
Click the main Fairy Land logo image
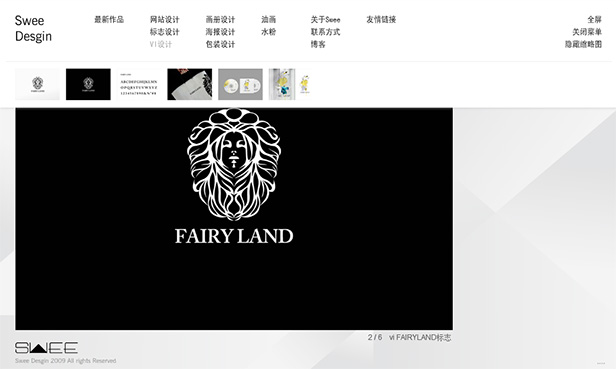coord(234,219)
